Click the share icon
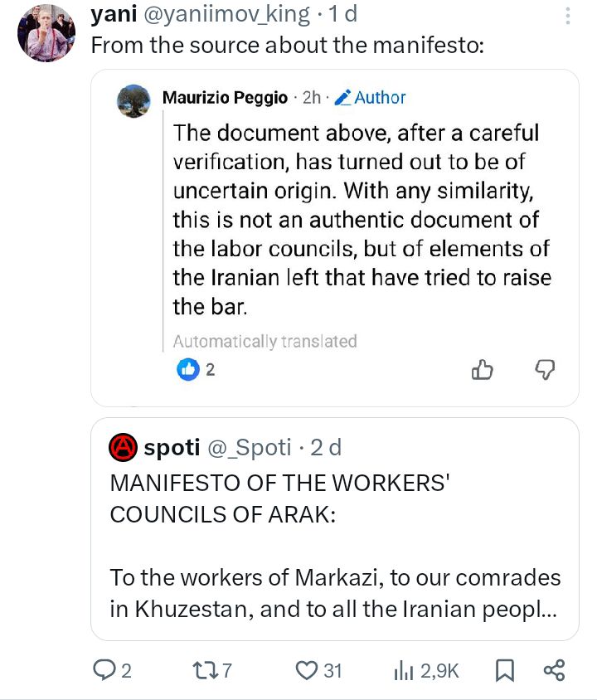 [x=553, y=670]
